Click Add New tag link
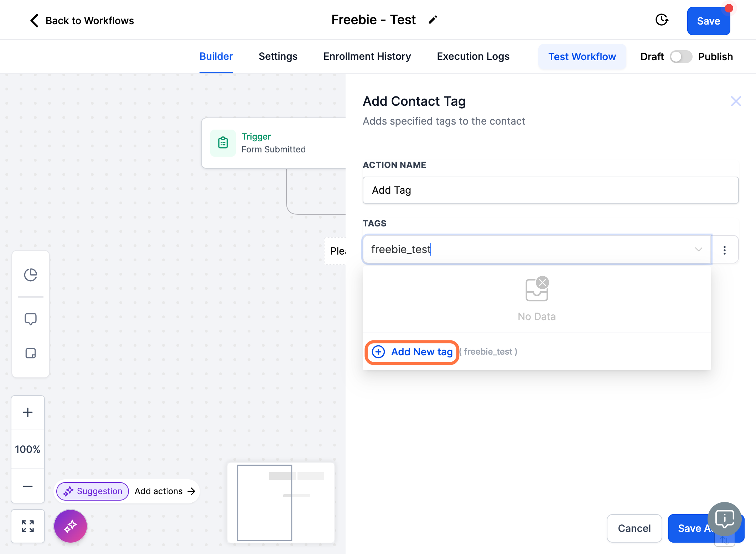 [x=412, y=352]
